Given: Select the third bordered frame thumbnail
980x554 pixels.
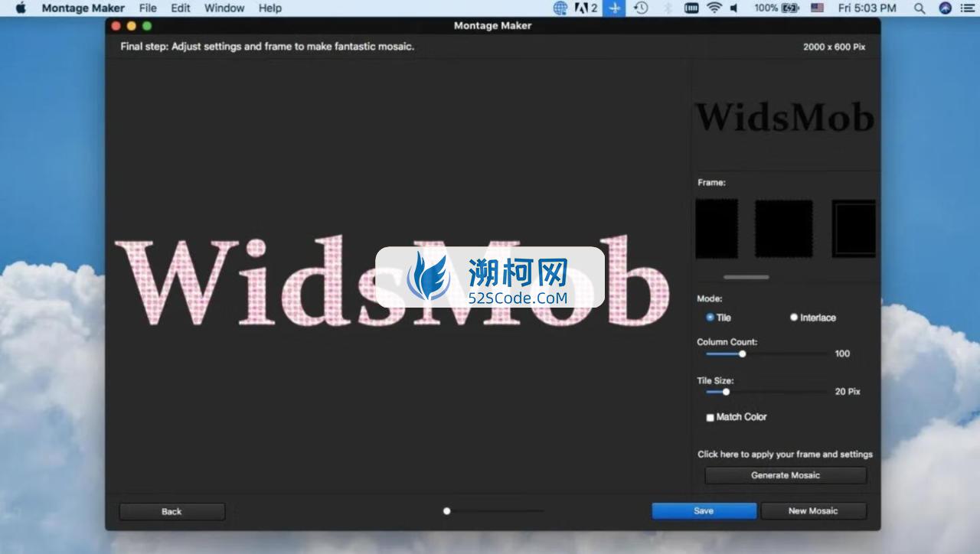Looking at the screenshot, I should pyautogui.click(x=854, y=229).
